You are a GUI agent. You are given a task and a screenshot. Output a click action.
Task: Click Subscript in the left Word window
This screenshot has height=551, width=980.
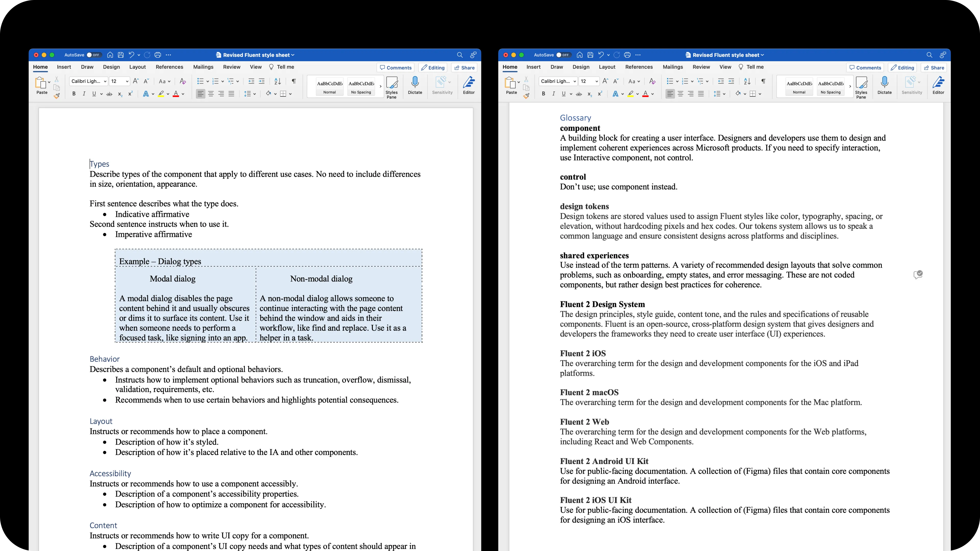tap(120, 94)
